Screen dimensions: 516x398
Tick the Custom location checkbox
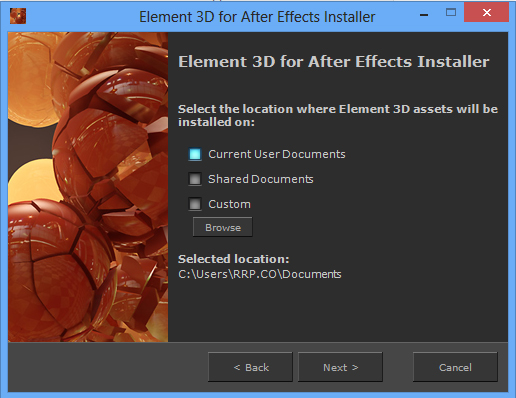click(195, 204)
